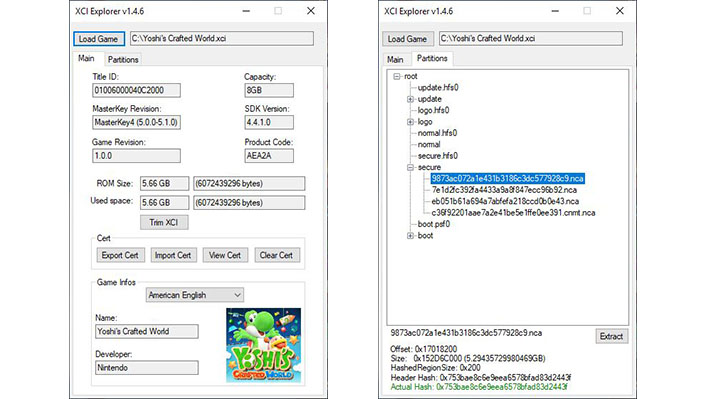Expand the logo folder node

pyautogui.click(x=410, y=122)
